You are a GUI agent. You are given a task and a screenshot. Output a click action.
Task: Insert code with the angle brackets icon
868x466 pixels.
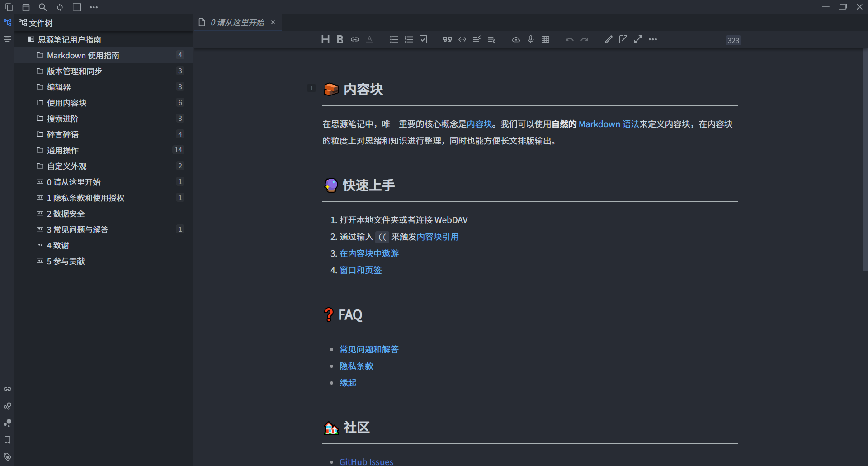[462, 39]
